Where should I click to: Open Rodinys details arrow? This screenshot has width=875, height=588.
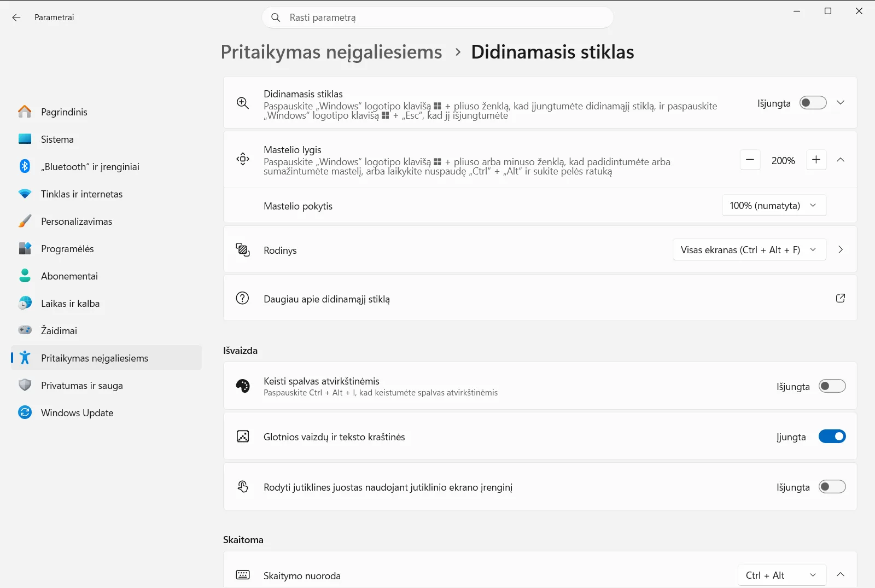pyautogui.click(x=841, y=249)
